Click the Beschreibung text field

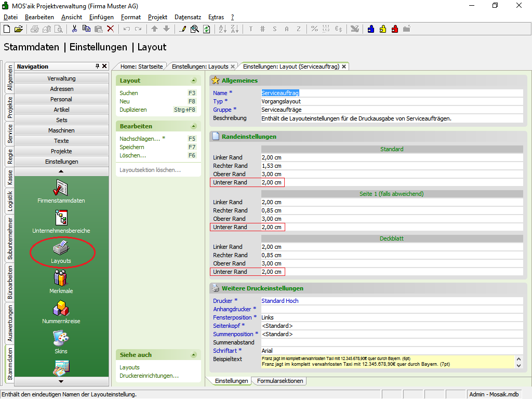tap(392, 118)
